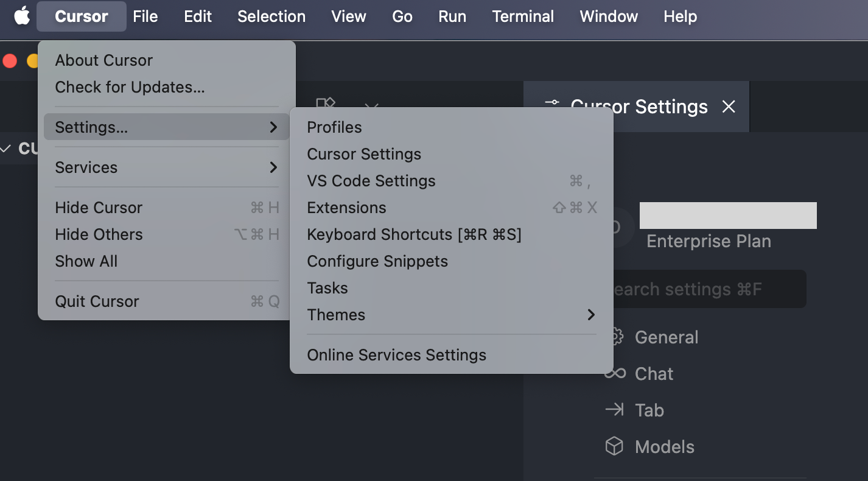Open the Go menu
This screenshot has height=481, width=868.
pyautogui.click(x=402, y=16)
